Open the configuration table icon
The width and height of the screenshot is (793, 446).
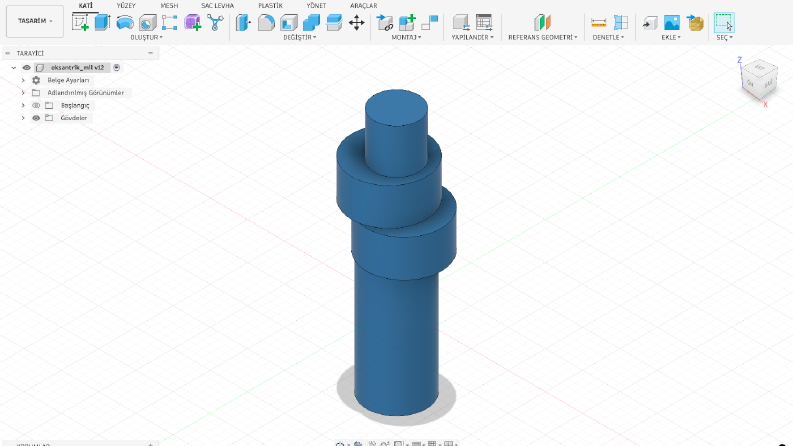tap(484, 22)
